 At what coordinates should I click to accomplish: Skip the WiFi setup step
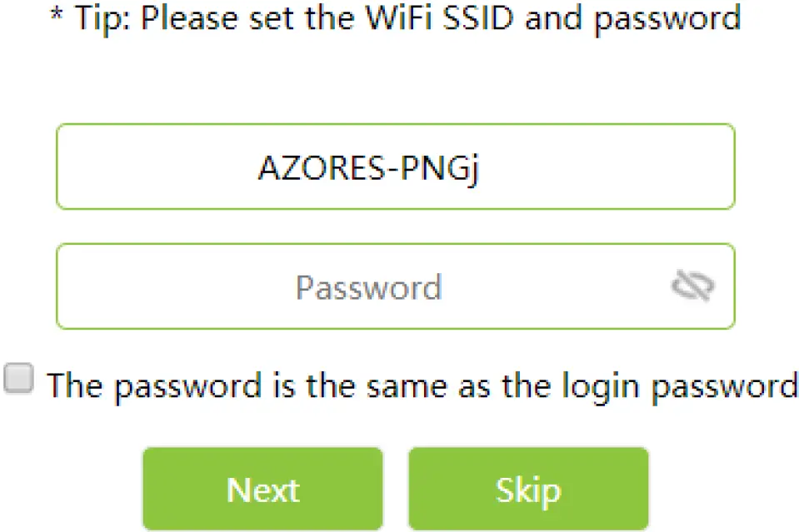(x=527, y=490)
